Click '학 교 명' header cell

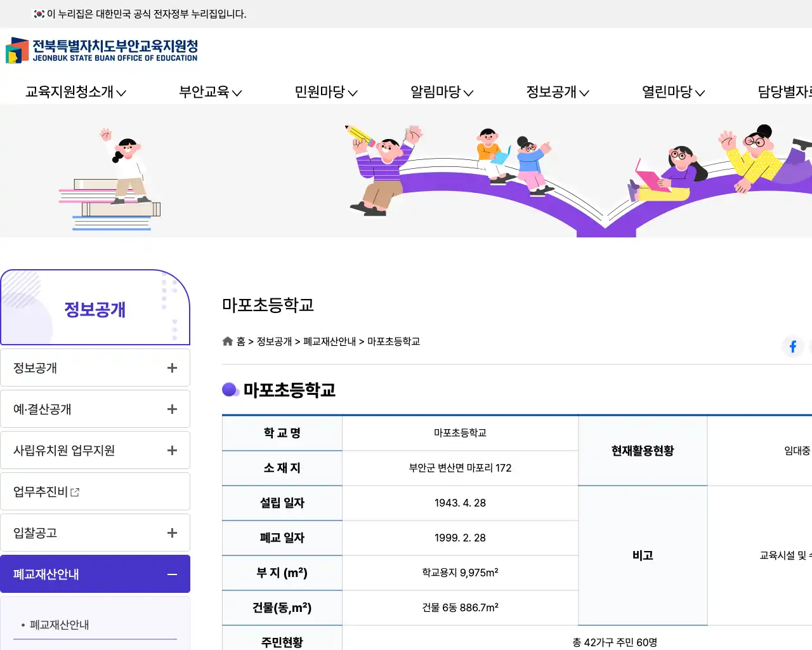coord(282,433)
